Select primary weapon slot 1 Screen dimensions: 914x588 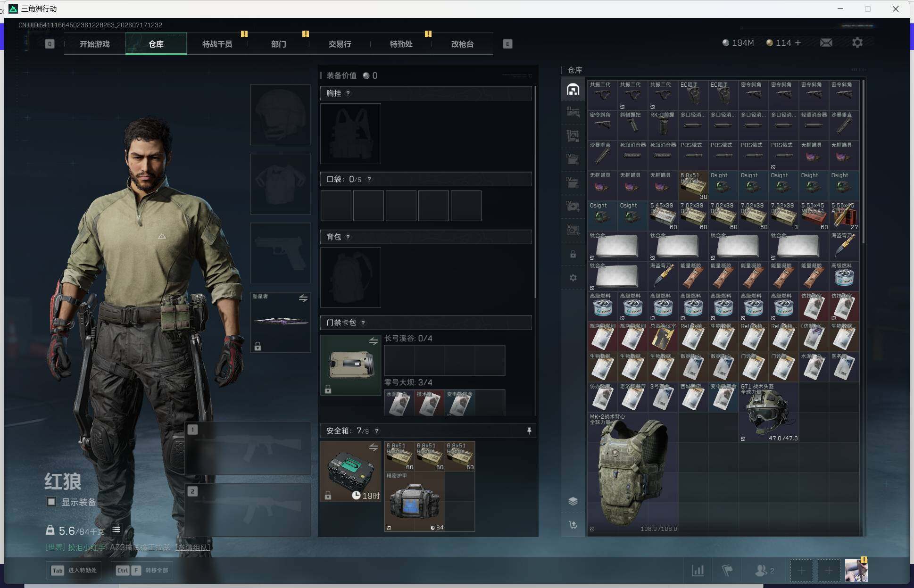[x=248, y=448]
